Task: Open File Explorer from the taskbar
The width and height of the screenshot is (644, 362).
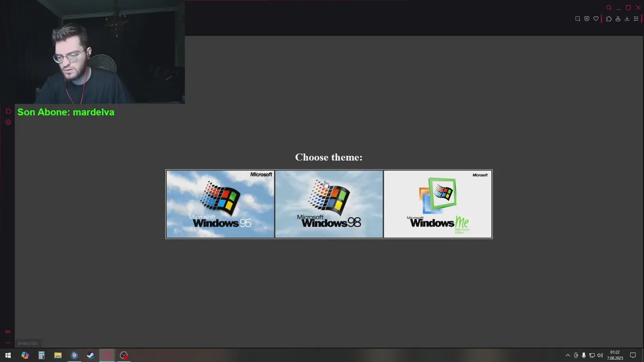Action: pyautogui.click(x=58, y=355)
